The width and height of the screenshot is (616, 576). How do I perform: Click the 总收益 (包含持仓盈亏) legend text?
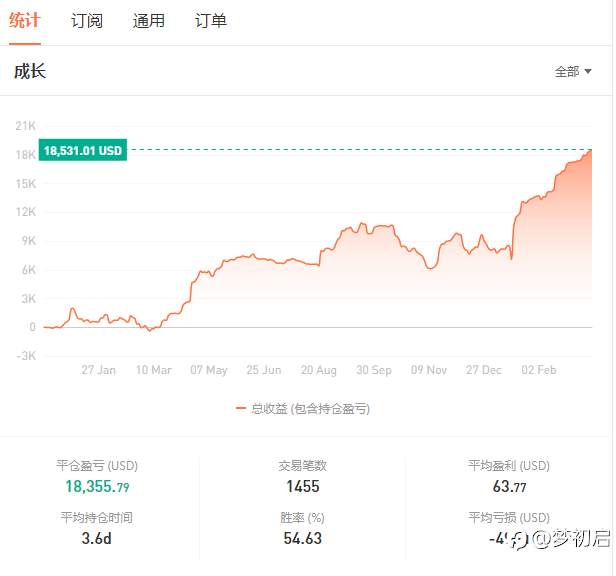pyautogui.click(x=310, y=409)
